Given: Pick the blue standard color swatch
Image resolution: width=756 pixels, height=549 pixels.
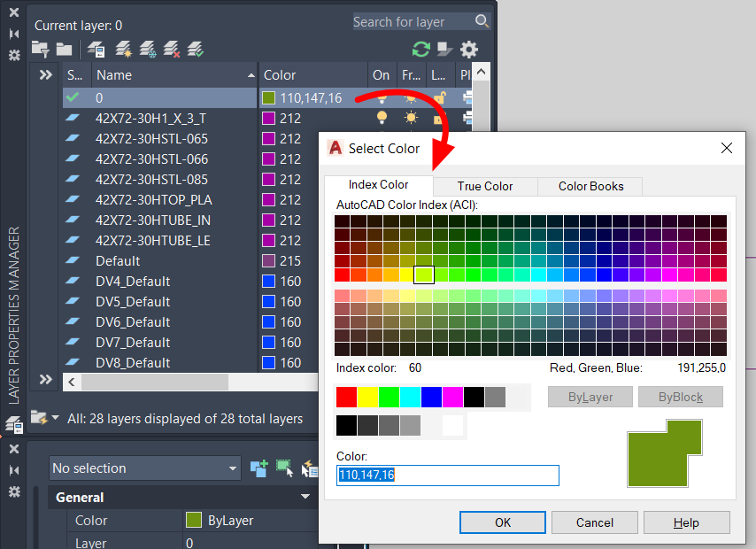Looking at the screenshot, I should 431,397.
